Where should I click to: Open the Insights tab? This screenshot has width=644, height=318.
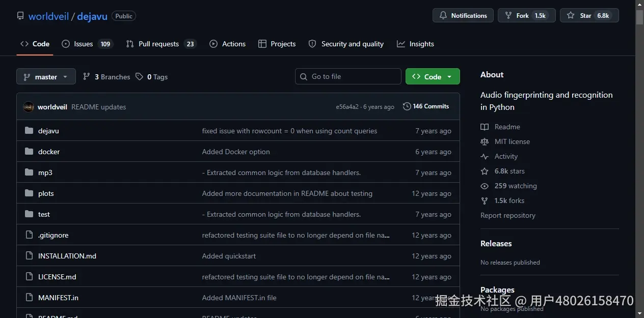pyautogui.click(x=415, y=44)
